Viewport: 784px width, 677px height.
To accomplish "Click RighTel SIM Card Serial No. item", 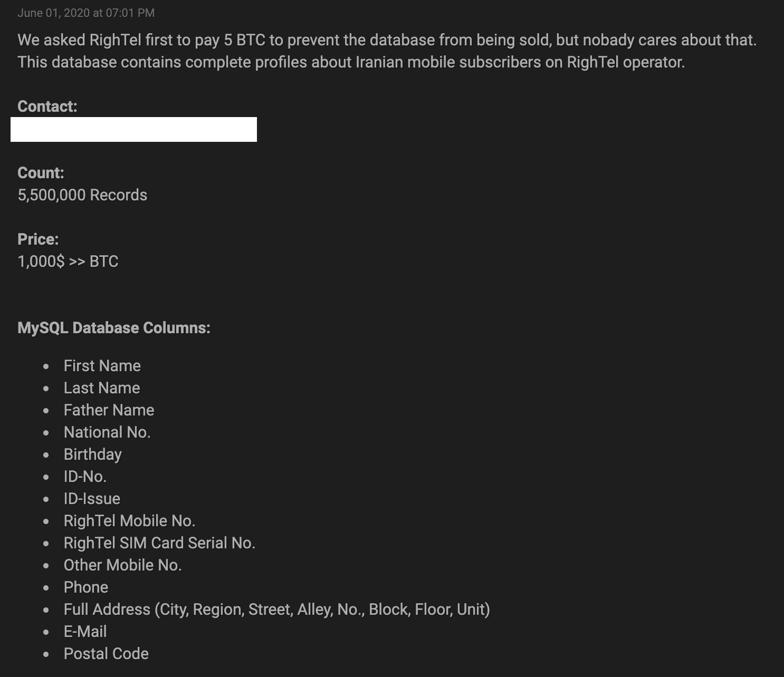I will click(159, 543).
